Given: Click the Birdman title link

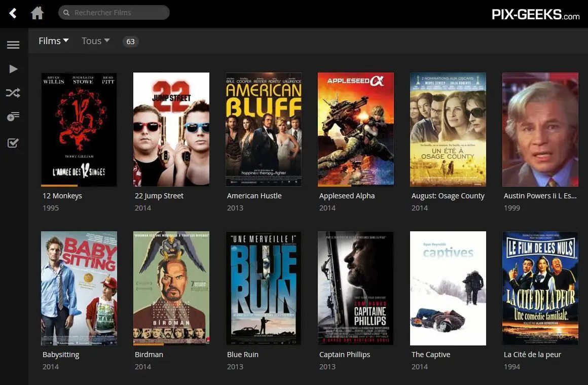Looking at the screenshot, I should click(x=149, y=355).
